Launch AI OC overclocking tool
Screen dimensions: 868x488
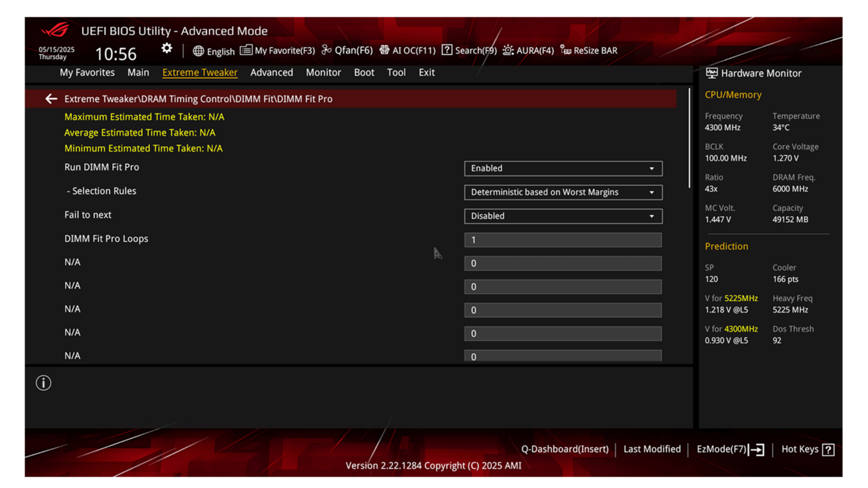pos(408,50)
